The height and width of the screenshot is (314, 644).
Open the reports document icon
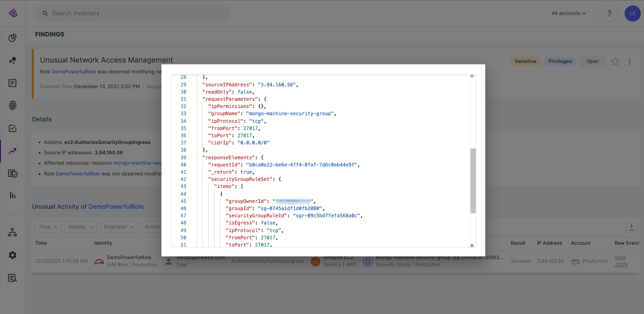click(13, 83)
